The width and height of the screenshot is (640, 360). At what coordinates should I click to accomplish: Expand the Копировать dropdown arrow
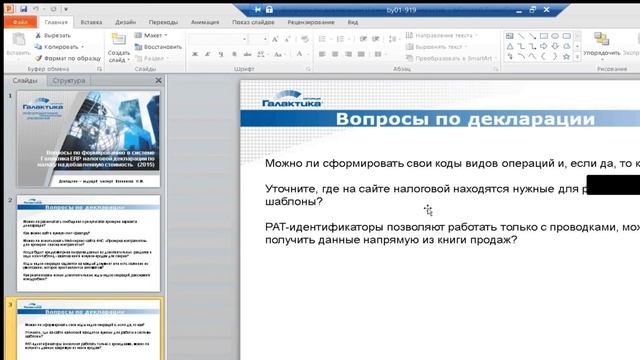(82, 47)
